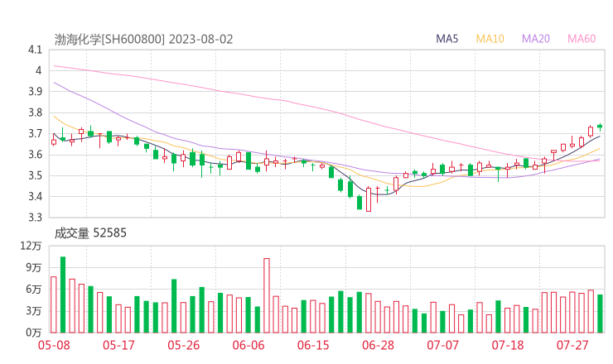Click the chart title 渤海化学[SH600800] 2023-08-02
Viewport: 613px width, 364px height.
coord(143,40)
